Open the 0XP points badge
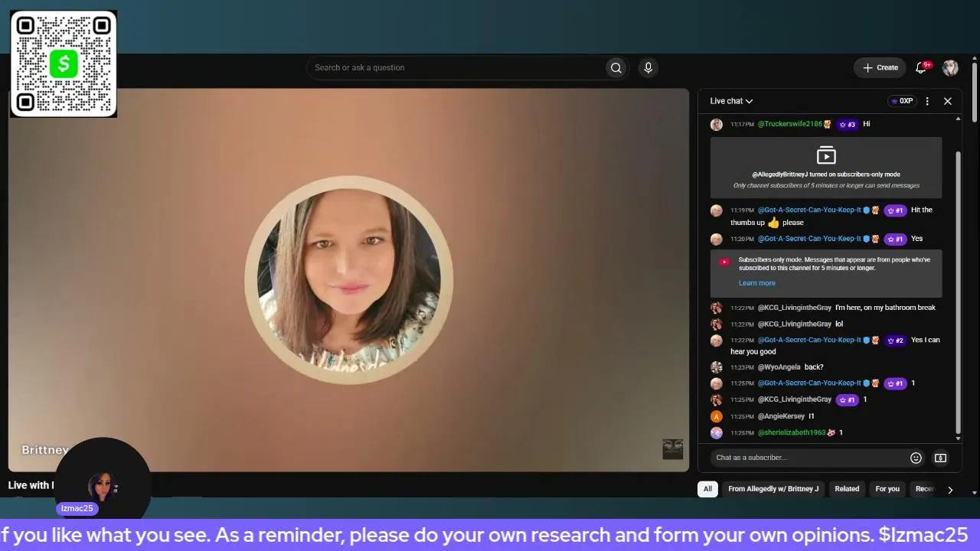 pyautogui.click(x=902, y=101)
